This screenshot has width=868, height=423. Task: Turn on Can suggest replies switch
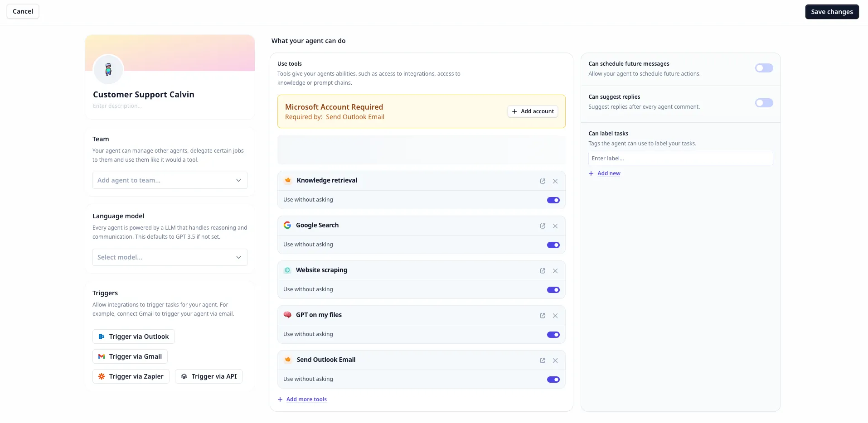(x=764, y=103)
